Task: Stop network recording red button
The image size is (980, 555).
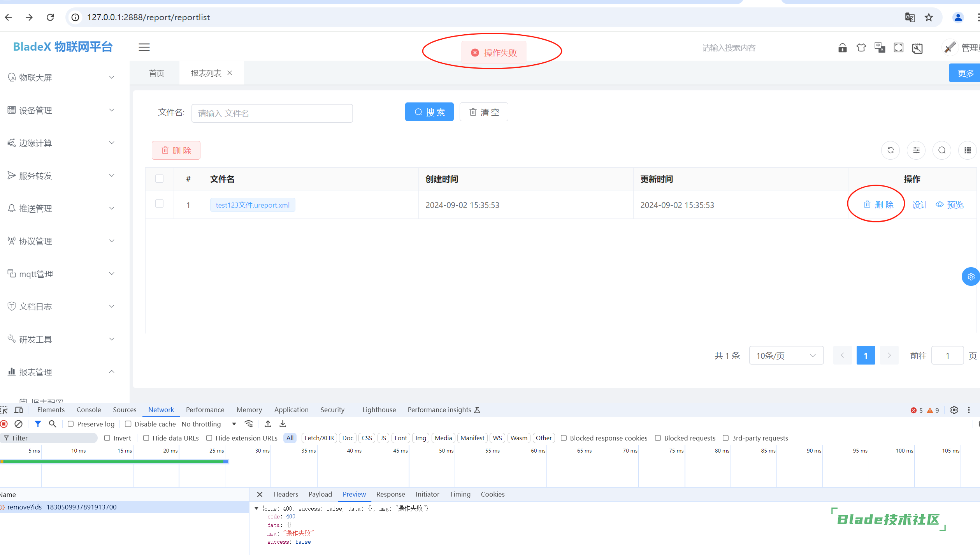Action: click(4, 424)
